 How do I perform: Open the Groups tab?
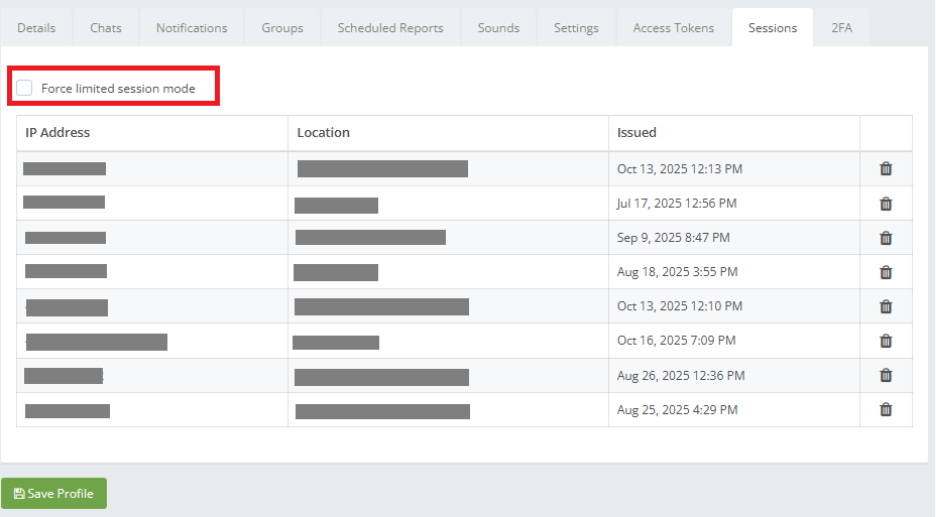[x=282, y=28]
